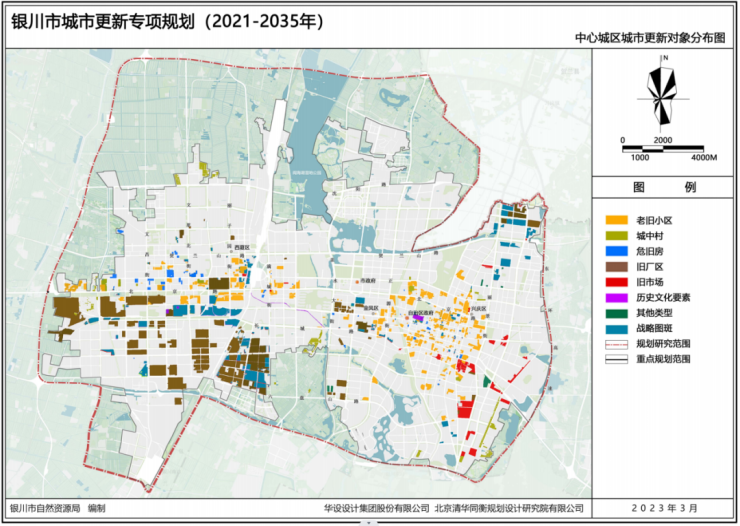Click the legend label 旧厂区
Viewport: 740px width, 526px height.
pos(649,267)
